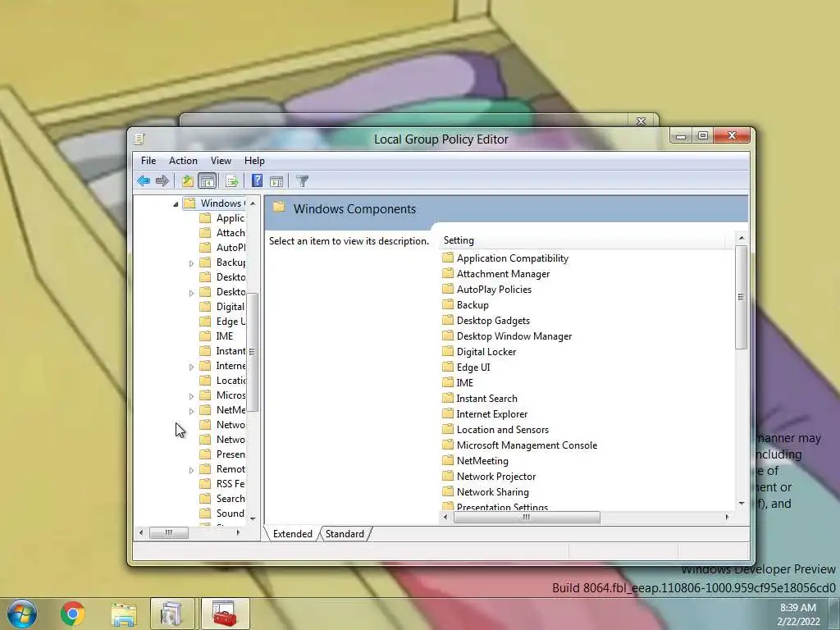This screenshot has height=630, width=840.
Task: Select Microsoft Management Console in list
Action: pos(519,445)
